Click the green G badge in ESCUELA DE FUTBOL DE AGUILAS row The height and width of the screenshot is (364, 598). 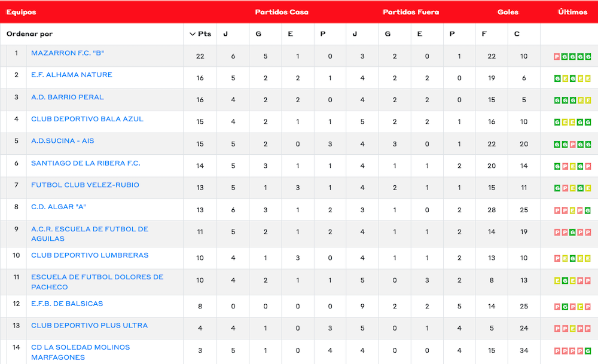pyautogui.click(x=572, y=233)
